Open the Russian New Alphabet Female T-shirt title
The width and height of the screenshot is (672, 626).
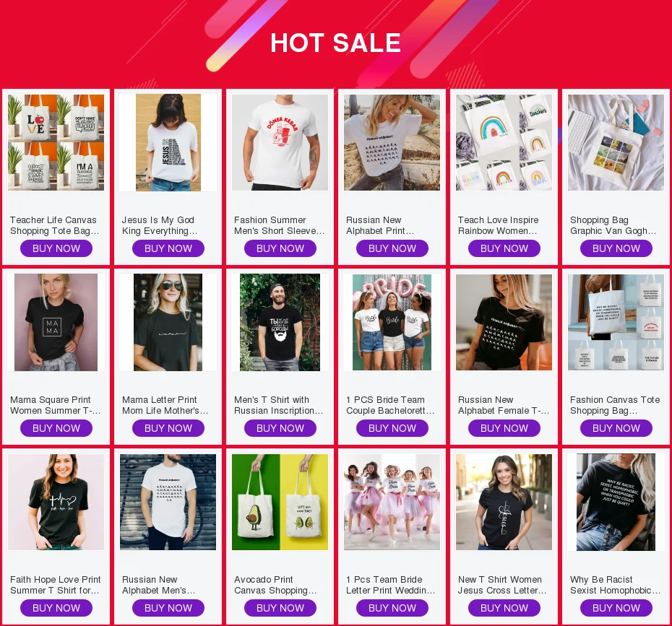pyautogui.click(x=504, y=405)
